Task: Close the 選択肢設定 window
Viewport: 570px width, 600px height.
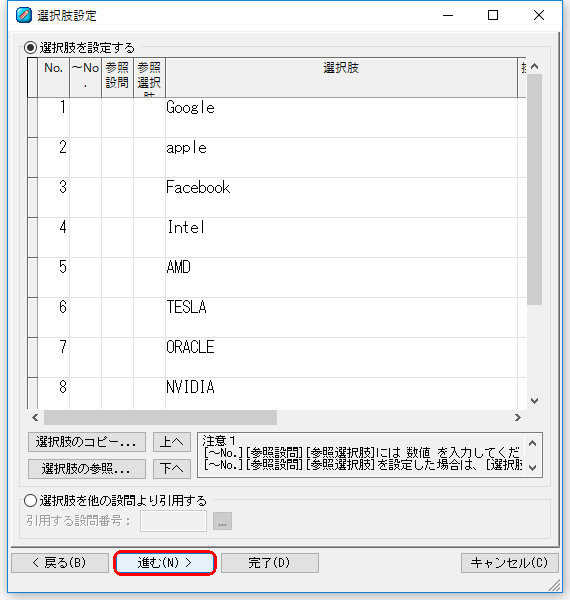Action: 539,15
